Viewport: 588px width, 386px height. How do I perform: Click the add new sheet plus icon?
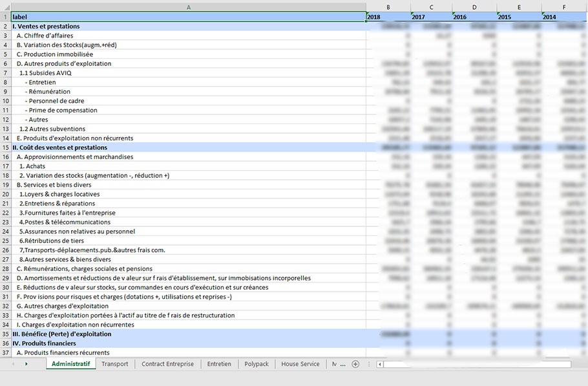coord(355,365)
